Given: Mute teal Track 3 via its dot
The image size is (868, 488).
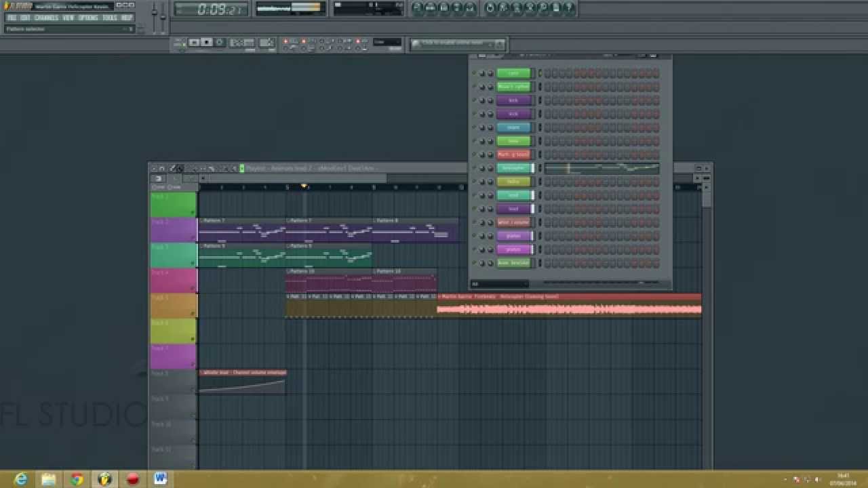Looking at the screenshot, I should [x=193, y=264].
